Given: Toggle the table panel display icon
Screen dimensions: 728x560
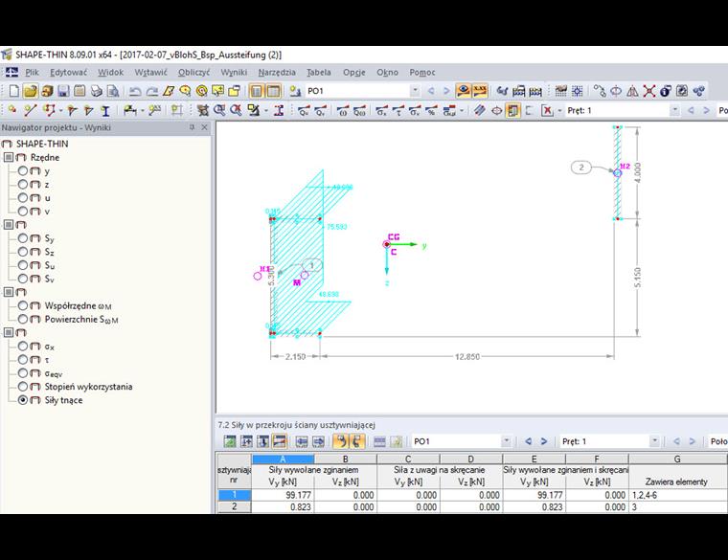Looking at the screenshot, I should 273,91.
